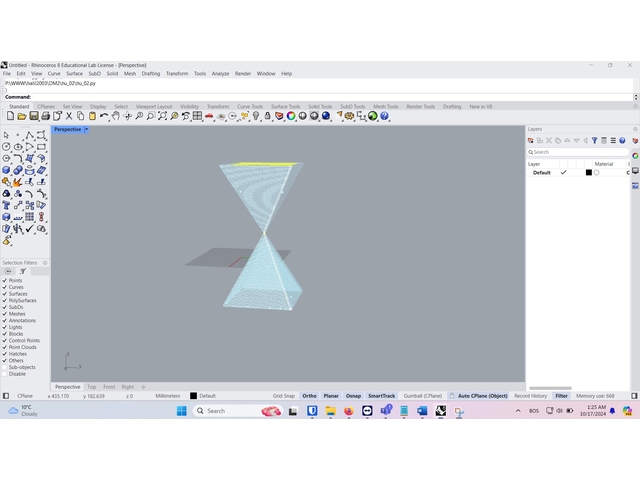The image size is (640, 480).
Task: Toggle Osnap in the status bar
Action: click(353, 396)
